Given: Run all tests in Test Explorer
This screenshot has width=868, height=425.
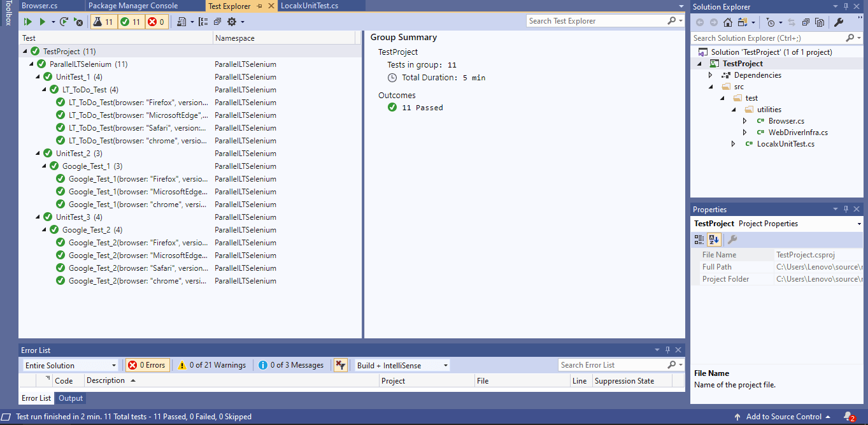Looking at the screenshot, I should pos(27,21).
